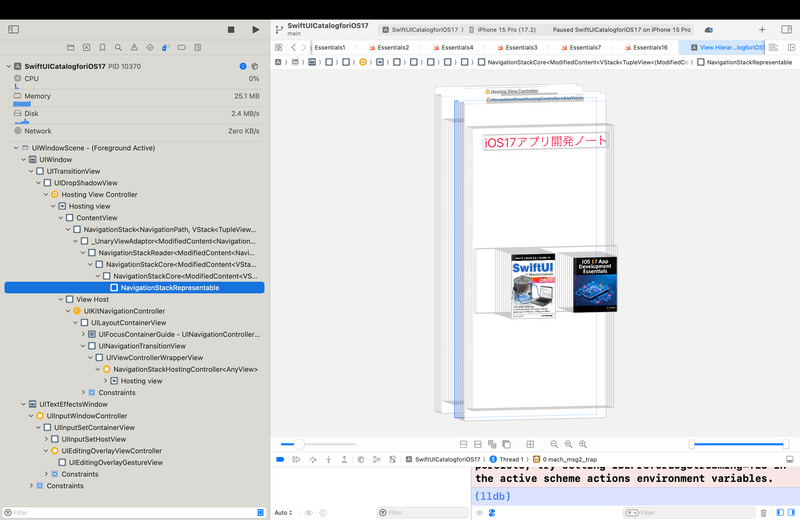Open the Project navigator folder icon
The width and height of the screenshot is (800, 520).
click(70, 47)
